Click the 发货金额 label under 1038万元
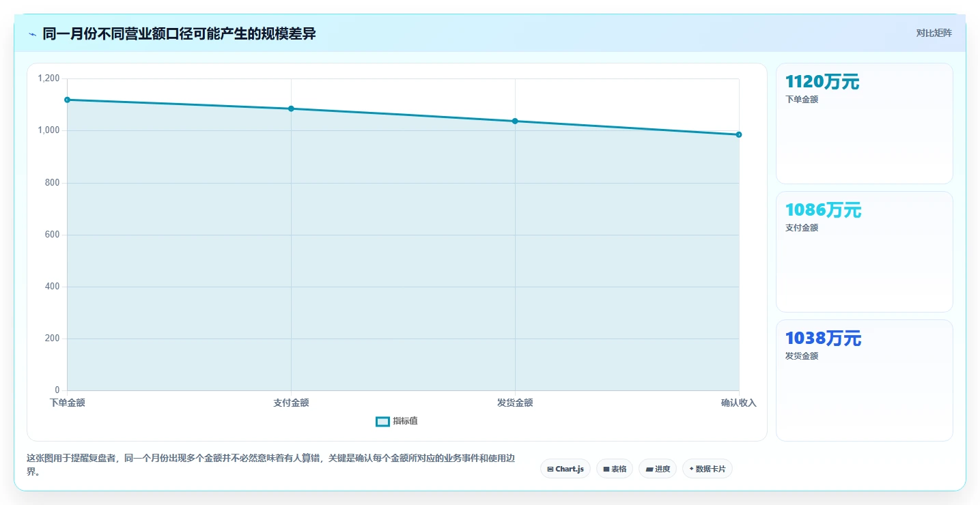This screenshot has height=505, width=980. [802, 356]
